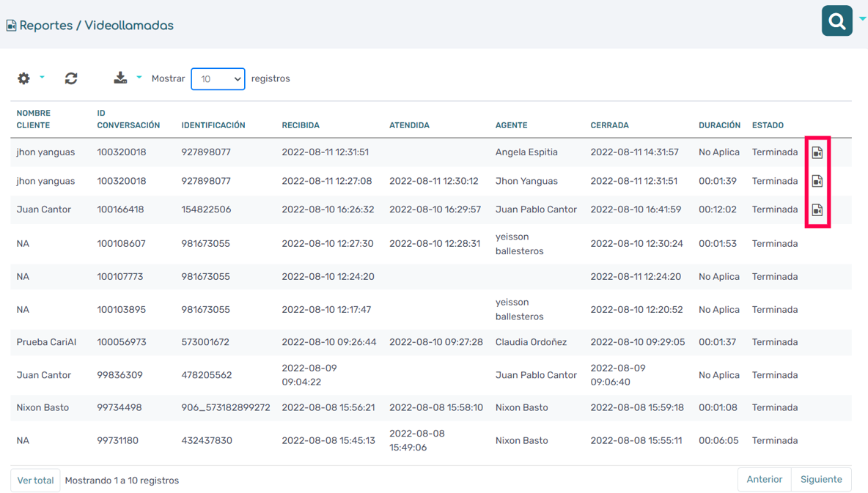868x493 pixels.
Task: Click identification 154822506
Action: pyautogui.click(x=206, y=210)
